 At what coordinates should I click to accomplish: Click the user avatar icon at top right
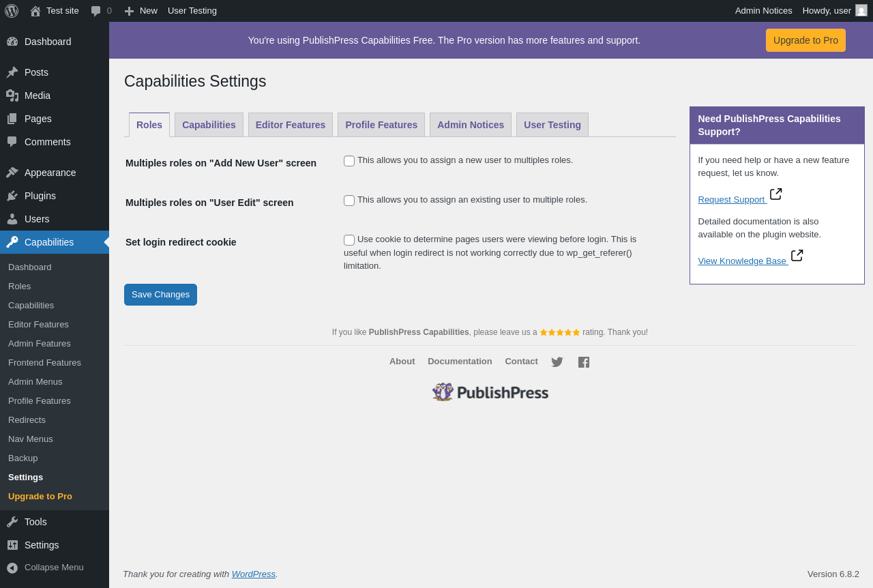tap(861, 10)
